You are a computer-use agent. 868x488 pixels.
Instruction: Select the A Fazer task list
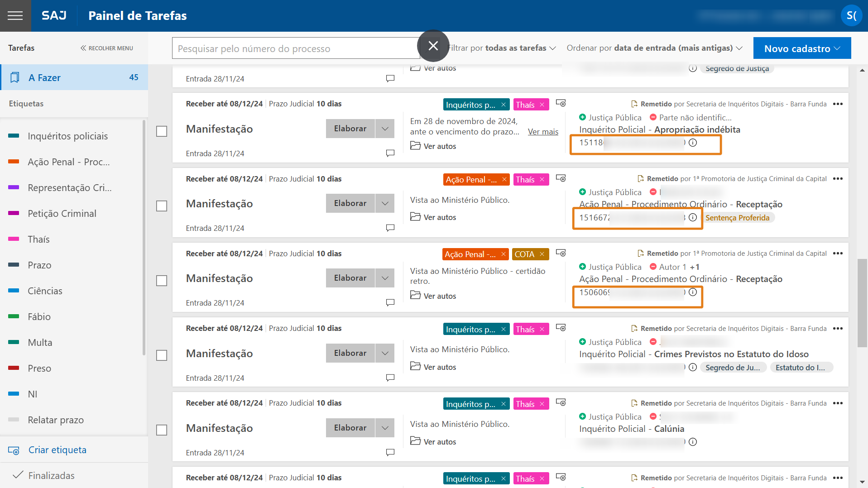pyautogui.click(x=74, y=77)
